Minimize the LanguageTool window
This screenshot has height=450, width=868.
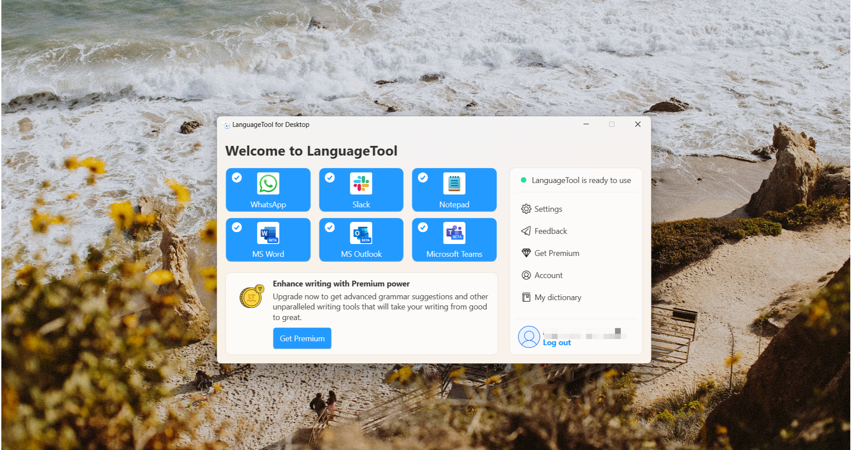(586, 124)
